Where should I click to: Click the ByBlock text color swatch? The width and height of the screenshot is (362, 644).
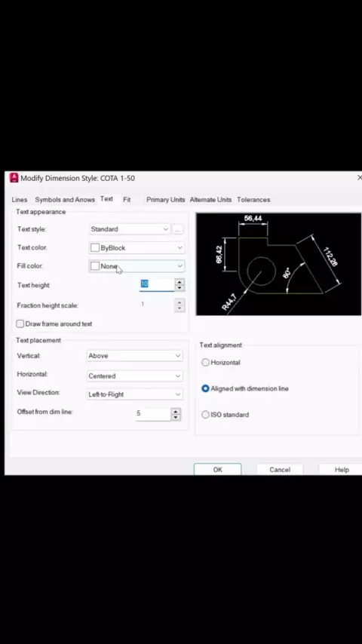click(x=95, y=247)
